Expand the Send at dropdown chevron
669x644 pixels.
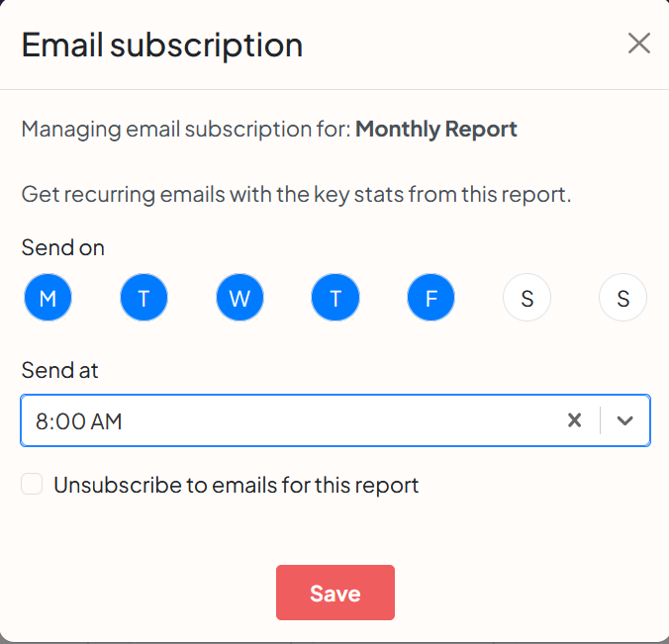(624, 420)
